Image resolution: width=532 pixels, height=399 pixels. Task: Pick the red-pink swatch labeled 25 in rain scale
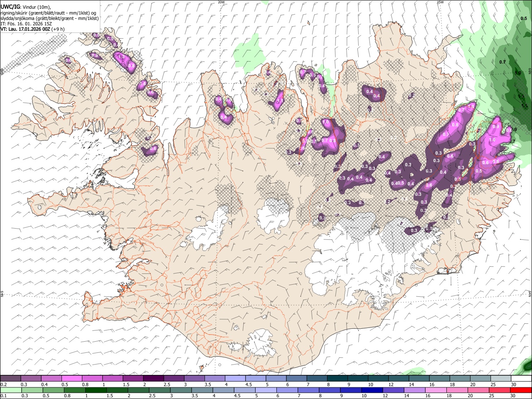pos(500,390)
